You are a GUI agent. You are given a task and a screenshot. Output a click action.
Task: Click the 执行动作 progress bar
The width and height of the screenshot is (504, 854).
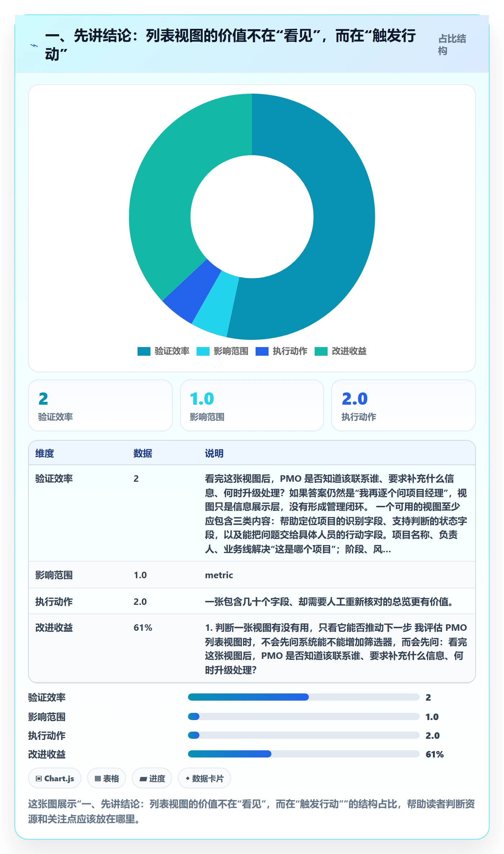(304, 735)
